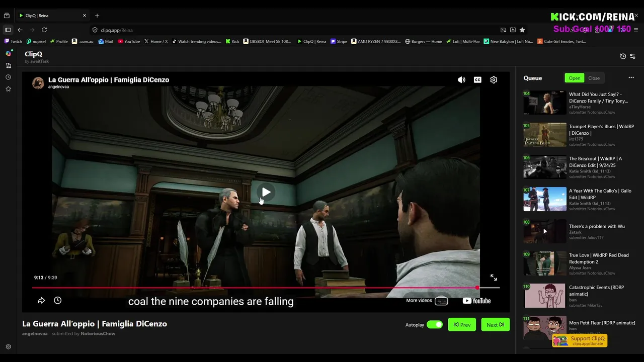Switch to the ClipQ | Reina browser tab
644x362 pixels.
(52, 16)
